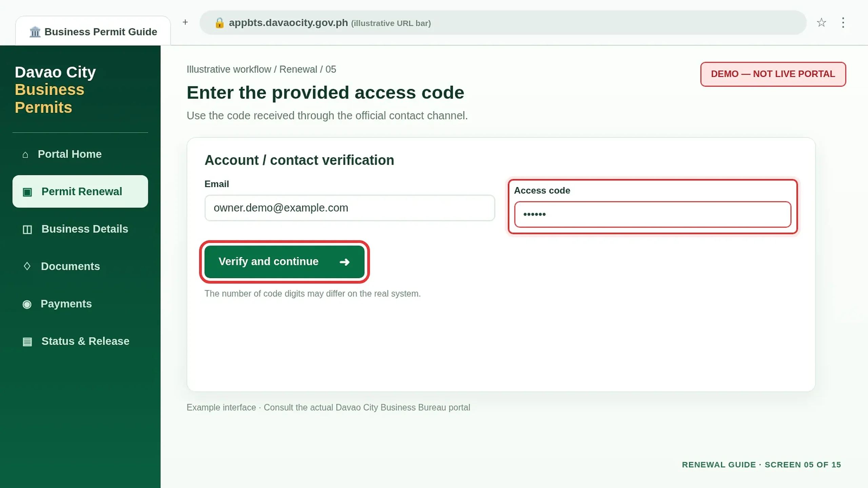Focus the Email input field

(350, 208)
